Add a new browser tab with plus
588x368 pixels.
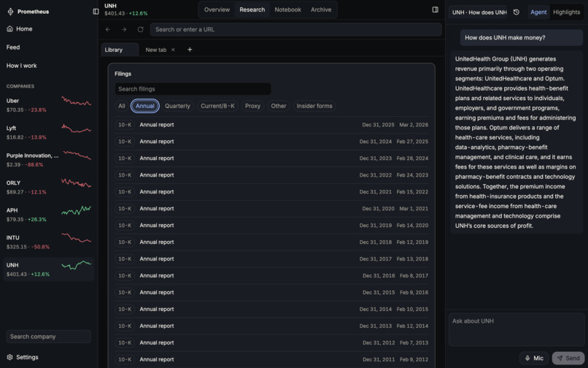coord(190,50)
